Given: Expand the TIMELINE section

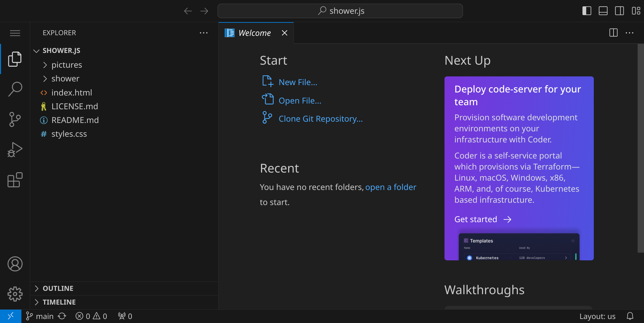Looking at the screenshot, I should [59, 302].
